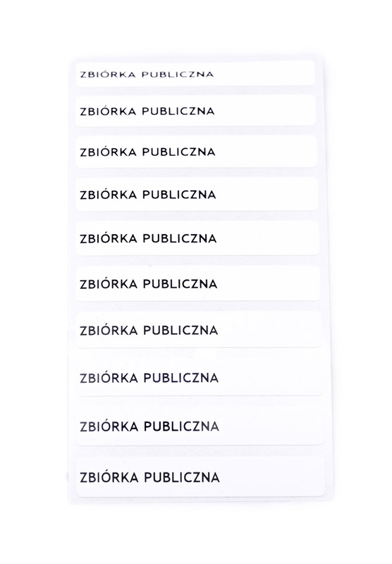Select blank part of the fifth label
This screenshot has height=564, width=392.
[x=268, y=238]
